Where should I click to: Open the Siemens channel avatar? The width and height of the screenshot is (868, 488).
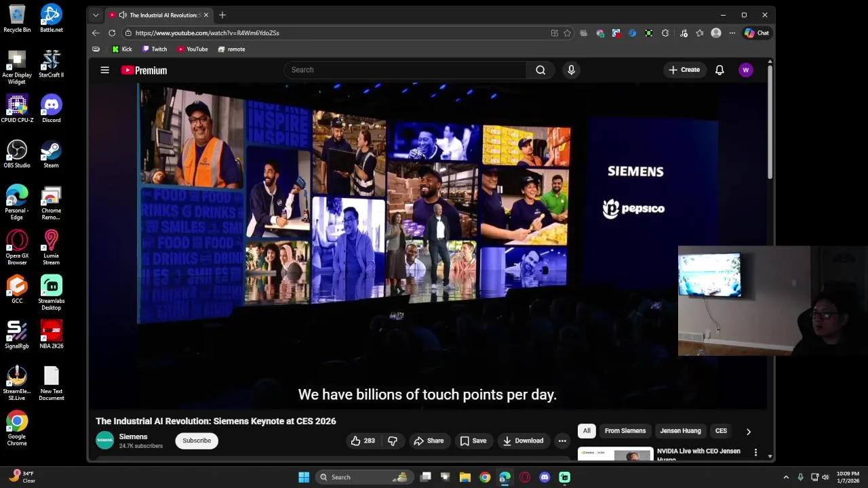(x=105, y=441)
